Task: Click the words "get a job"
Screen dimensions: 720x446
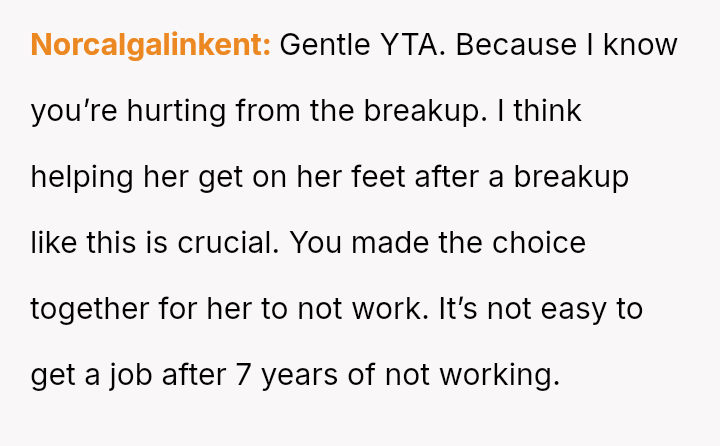Action: point(93,375)
